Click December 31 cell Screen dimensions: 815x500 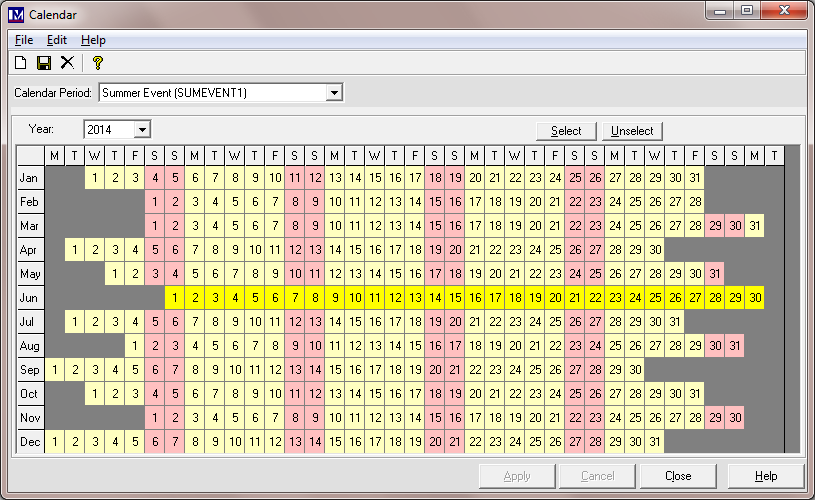pyautogui.click(x=655, y=441)
